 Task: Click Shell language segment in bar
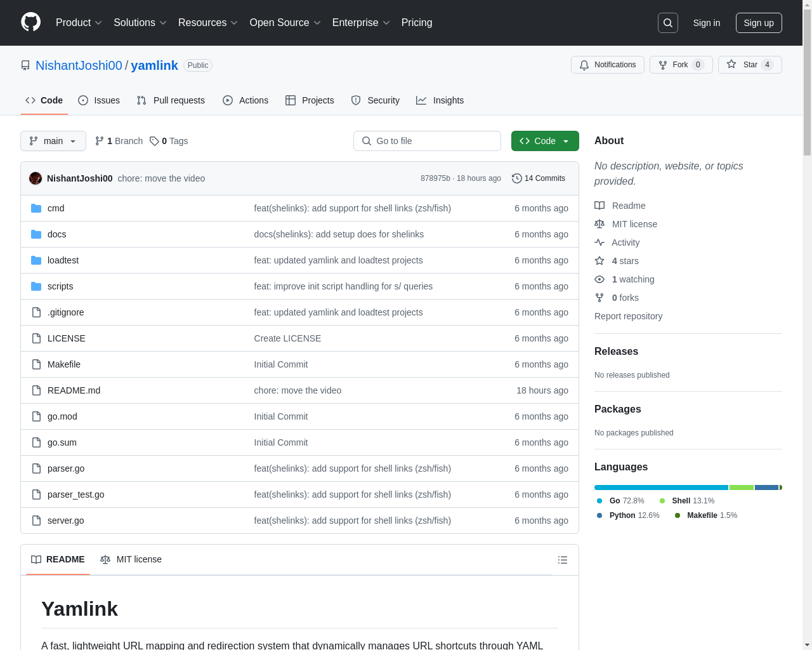[742, 487]
